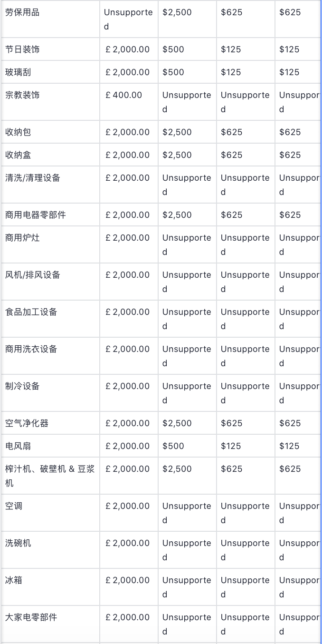Click the 空气净化器 category cell
Viewport: 322px width, 644px height.
[27, 423]
